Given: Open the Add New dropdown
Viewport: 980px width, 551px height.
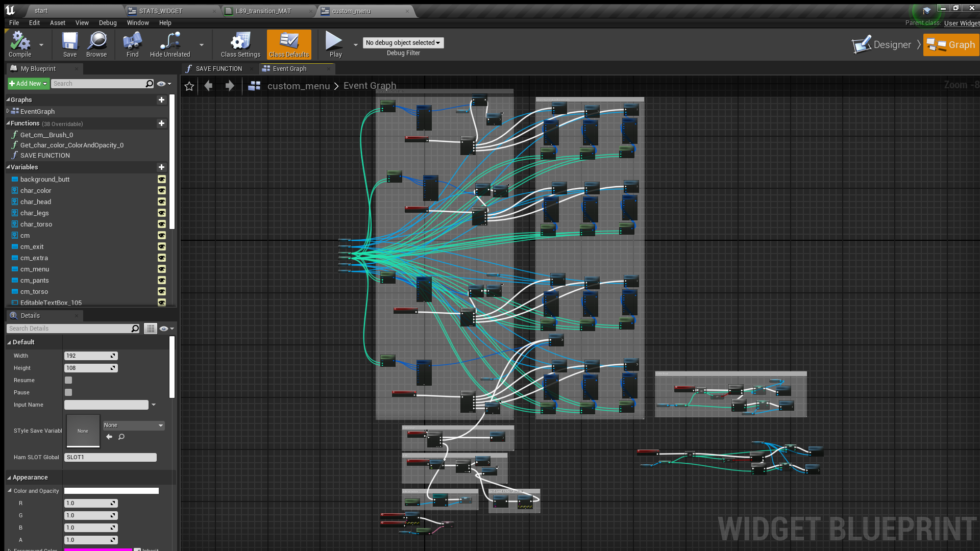Looking at the screenshot, I should (x=28, y=84).
